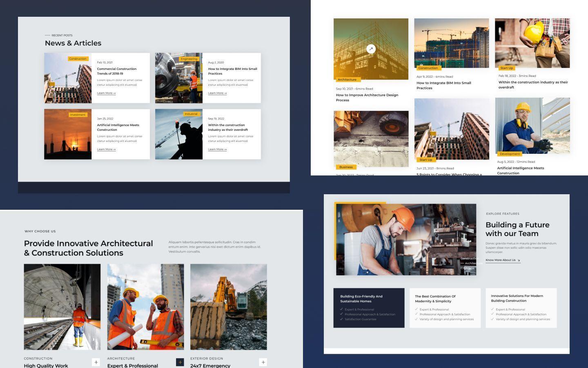Screen dimensions: 588x368
Task: Select the Business tag on the bulldozer post
Action: click(x=346, y=167)
